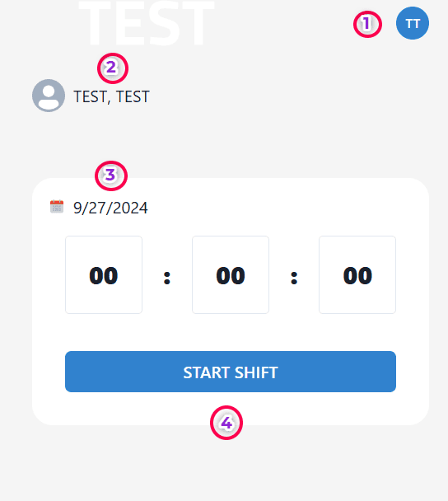Select annotation marker number 3
Viewport: 448px width, 501px height.
pyautogui.click(x=111, y=176)
